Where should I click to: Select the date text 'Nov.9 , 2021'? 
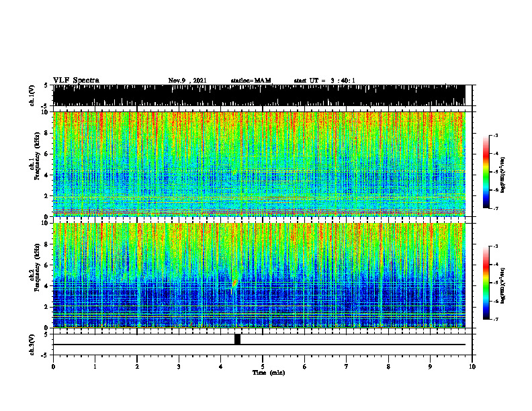(x=187, y=81)
